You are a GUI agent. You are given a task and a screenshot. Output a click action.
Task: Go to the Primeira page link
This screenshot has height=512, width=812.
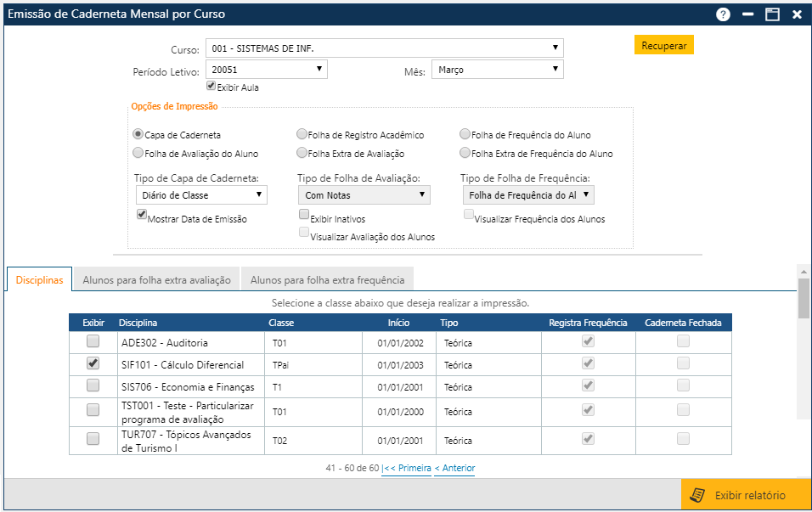point(407,469)
